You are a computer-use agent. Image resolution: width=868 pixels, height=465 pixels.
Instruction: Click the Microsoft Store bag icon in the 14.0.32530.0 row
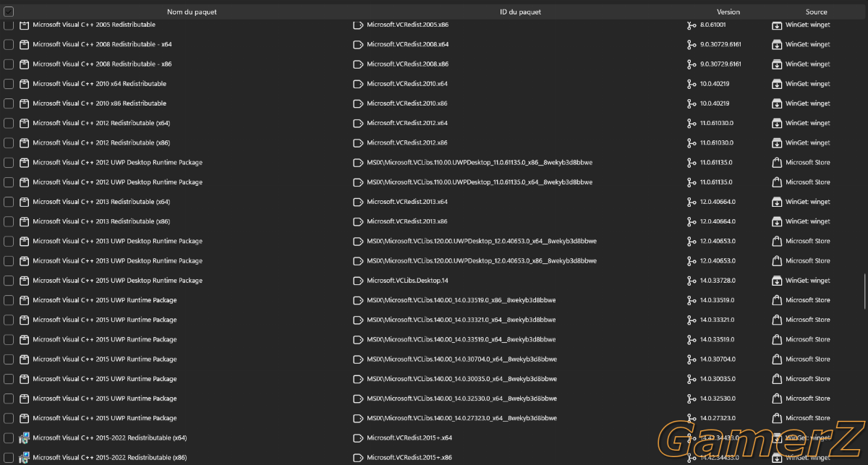tap(777, 398)
